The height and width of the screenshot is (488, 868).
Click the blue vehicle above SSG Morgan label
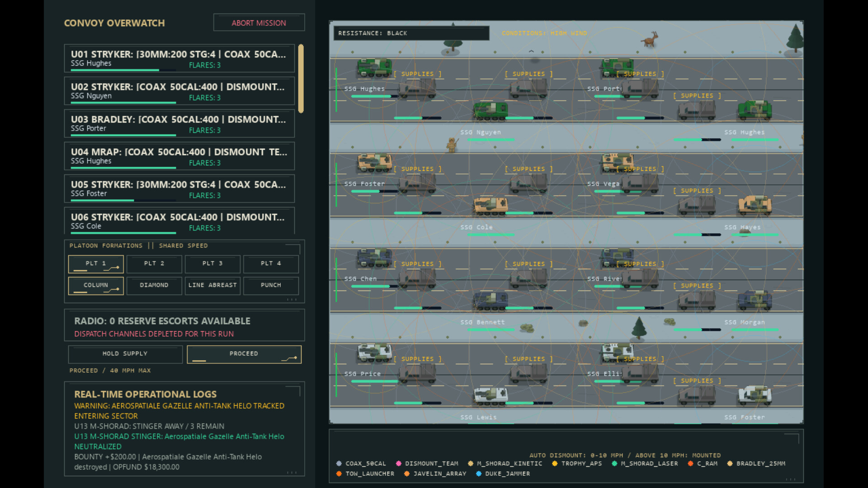pos(755,300)
